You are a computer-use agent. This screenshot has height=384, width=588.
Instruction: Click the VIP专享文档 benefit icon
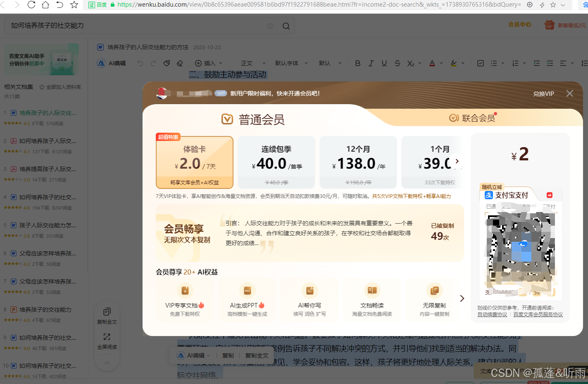point(185,290)
